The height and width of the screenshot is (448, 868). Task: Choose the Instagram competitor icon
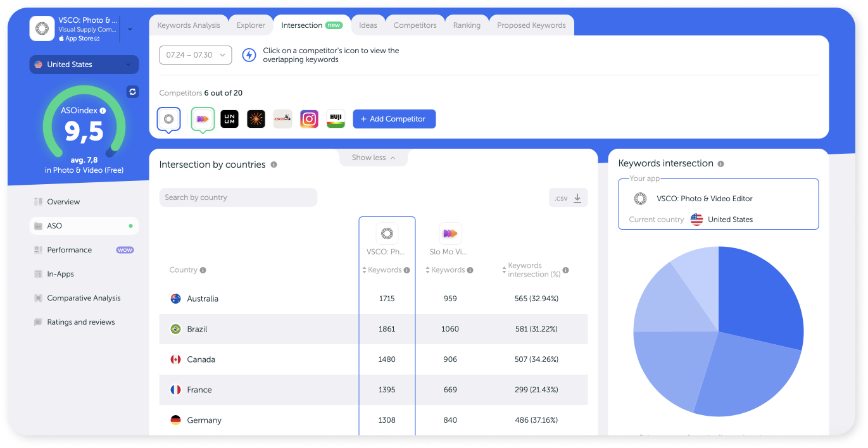pyautogui.click(x=309, y=119)
